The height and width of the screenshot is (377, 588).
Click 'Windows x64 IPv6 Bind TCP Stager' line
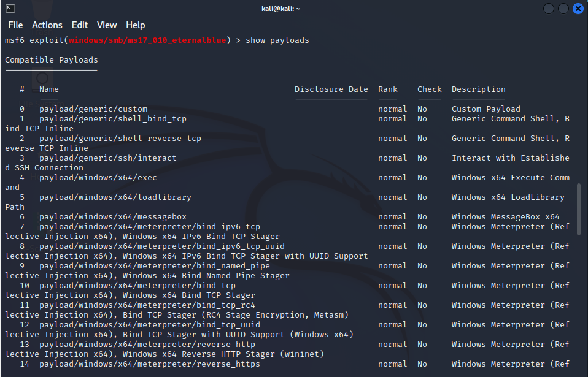[201, 236]
